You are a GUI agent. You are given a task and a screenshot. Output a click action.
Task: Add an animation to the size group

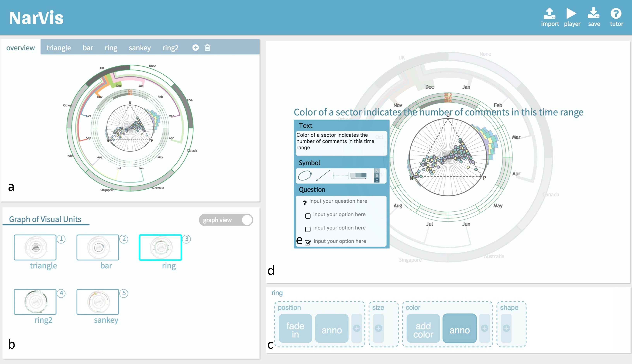click(x=378, y=328)
